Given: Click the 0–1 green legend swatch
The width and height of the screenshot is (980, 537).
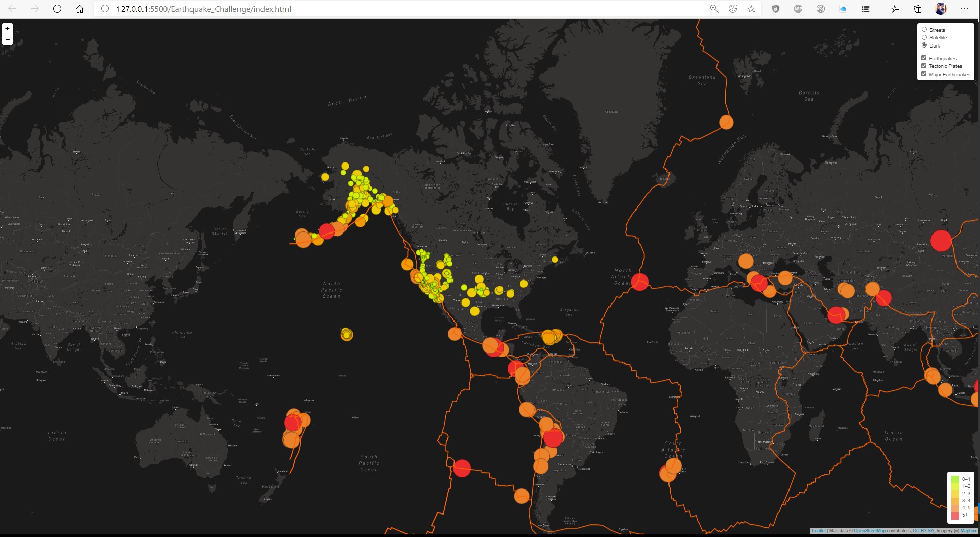Looking at the screenshot, I should [955, 479].
